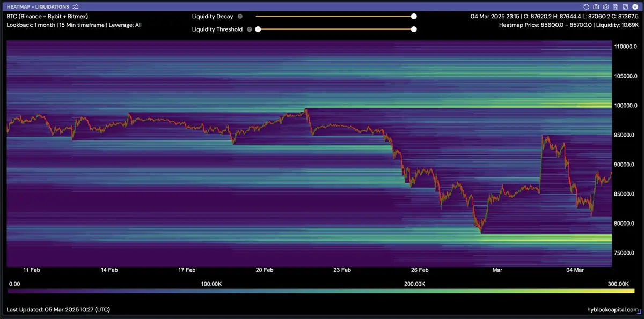
Task: Click the 11 Feb date label
Action: point(32,271)
